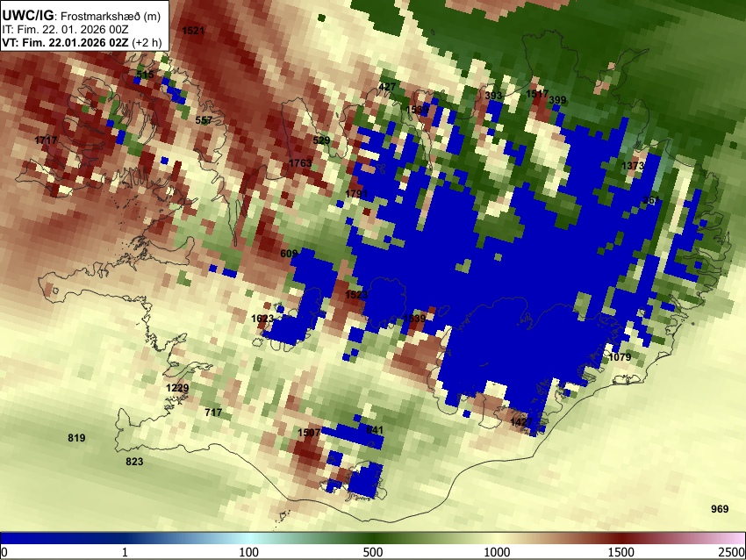
Task: Click the color scale label 100
Action: (249, 552)
